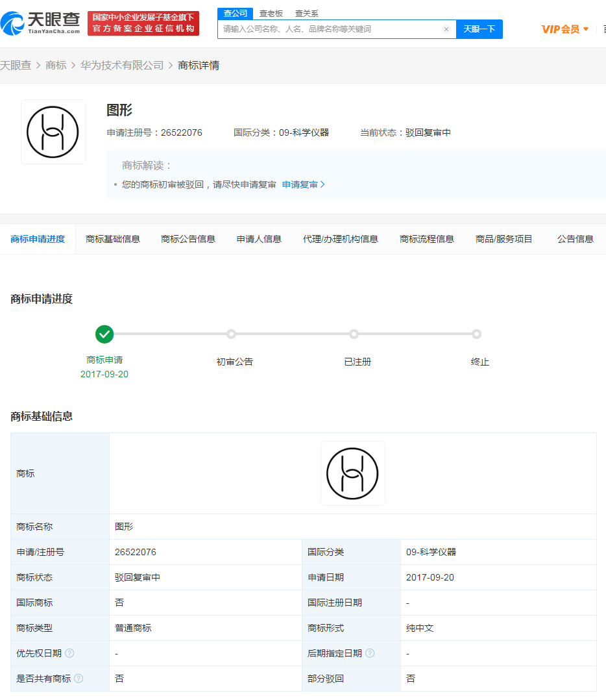Click the help icon beside 后期指定日期
The height and width of the screenshot is (700, 606).
(x=370, y=653)
